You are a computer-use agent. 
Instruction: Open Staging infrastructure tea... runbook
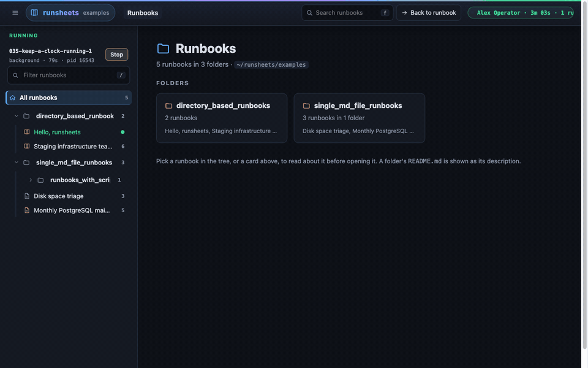coord(74,147)
